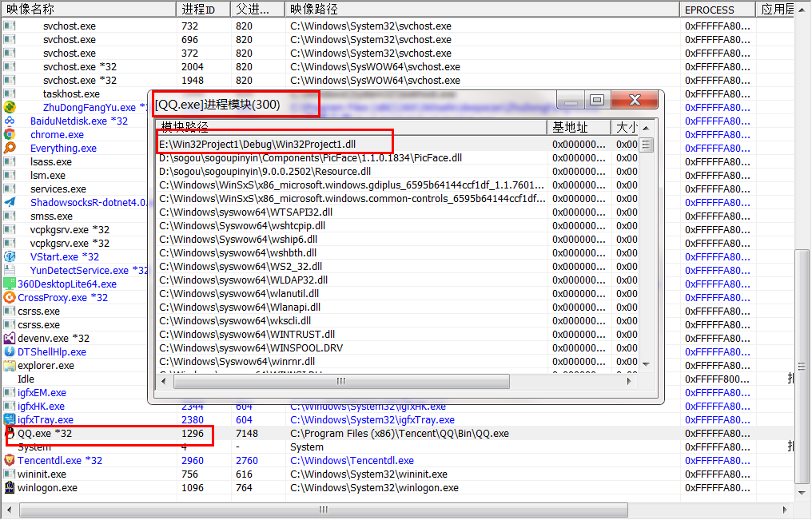The image size is (812, 520).
Task: Click the igfxTray.exe icon
Action: click(x=10, y=419)
